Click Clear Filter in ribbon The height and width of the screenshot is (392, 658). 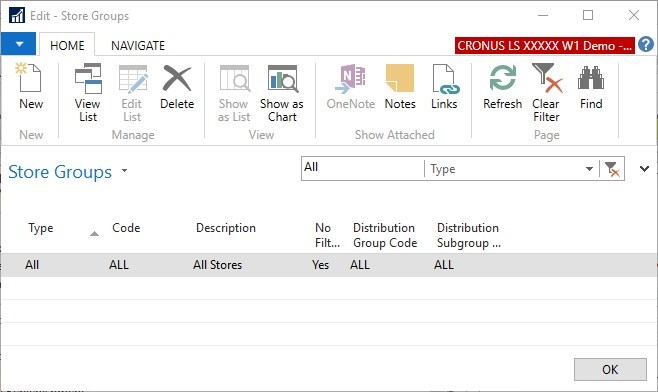point(546,92)
